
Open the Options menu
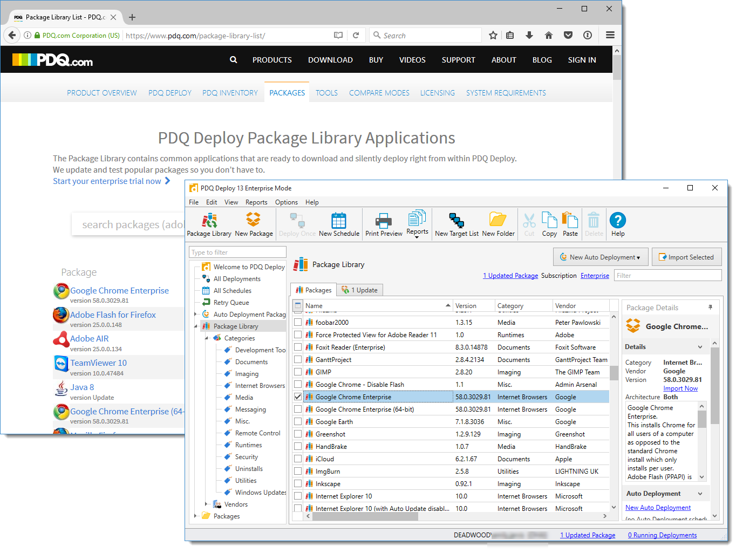[286, 202]
